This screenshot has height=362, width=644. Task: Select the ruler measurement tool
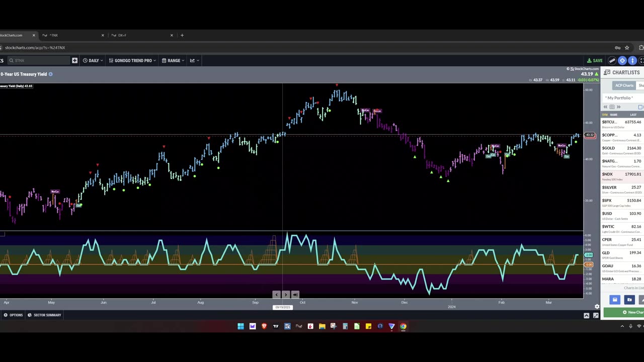click(612, 60)
